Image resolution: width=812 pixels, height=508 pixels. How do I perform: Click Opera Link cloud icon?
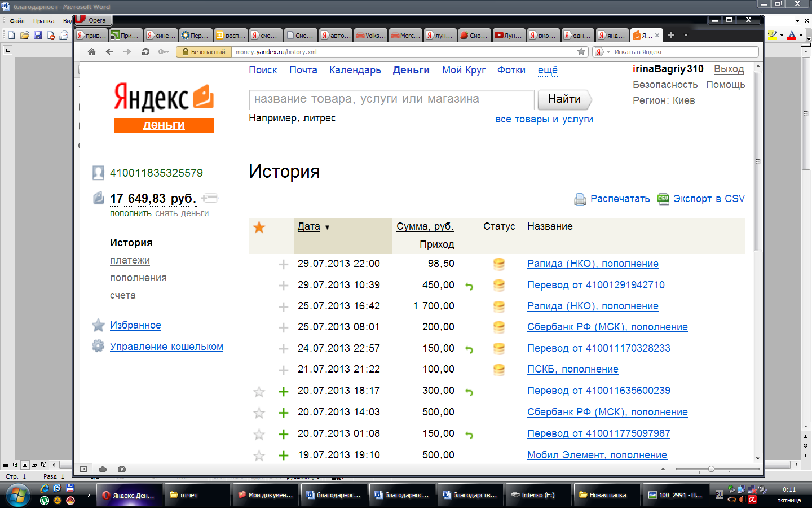click(103, 469)
